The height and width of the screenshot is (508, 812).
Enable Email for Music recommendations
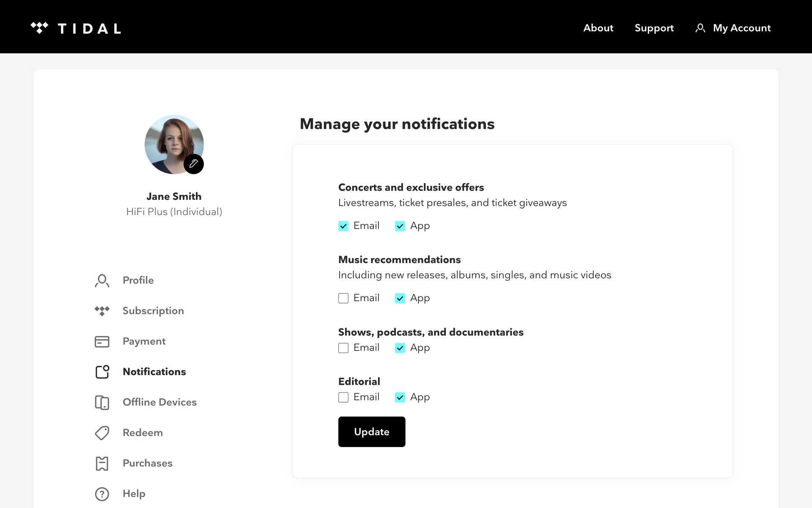pyautogui.click(x=343, y=298)
